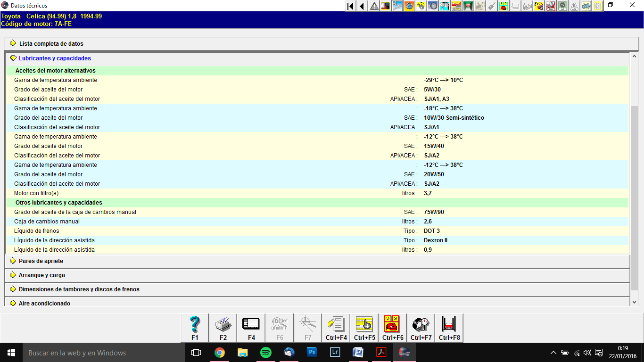Expand the Pares de apriete section
The image size is (644, 362).
coord(317,261)
